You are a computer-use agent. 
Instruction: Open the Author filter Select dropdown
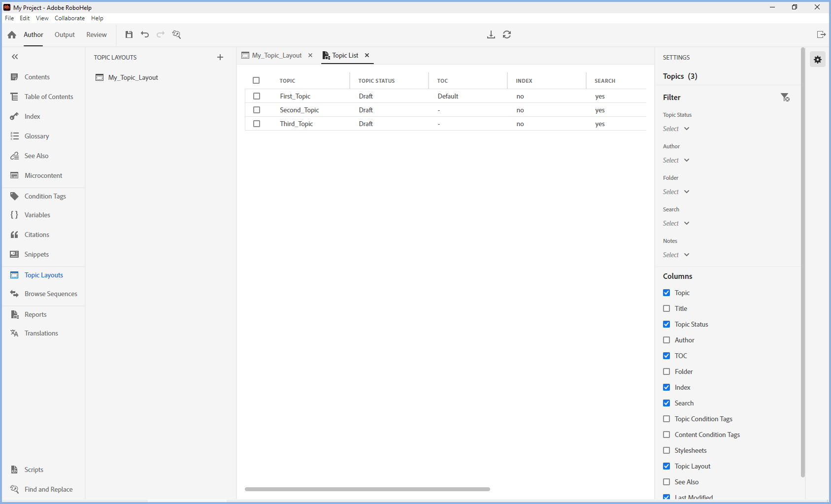[x=676, y=161]
